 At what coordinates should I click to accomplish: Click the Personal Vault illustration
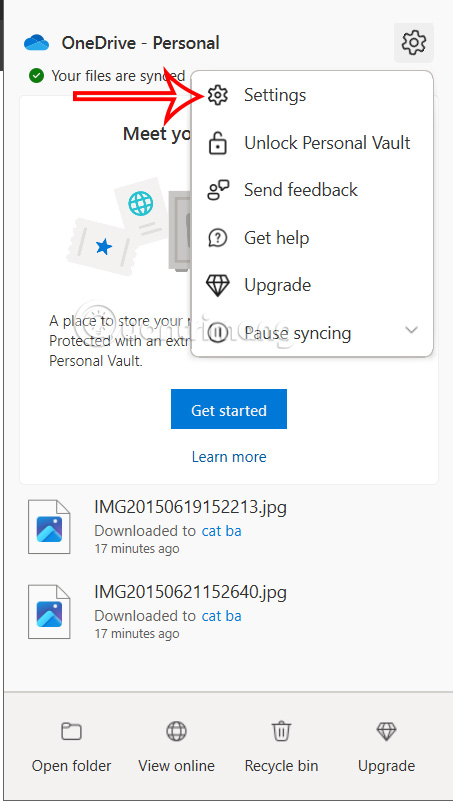(x=130, y=228)
